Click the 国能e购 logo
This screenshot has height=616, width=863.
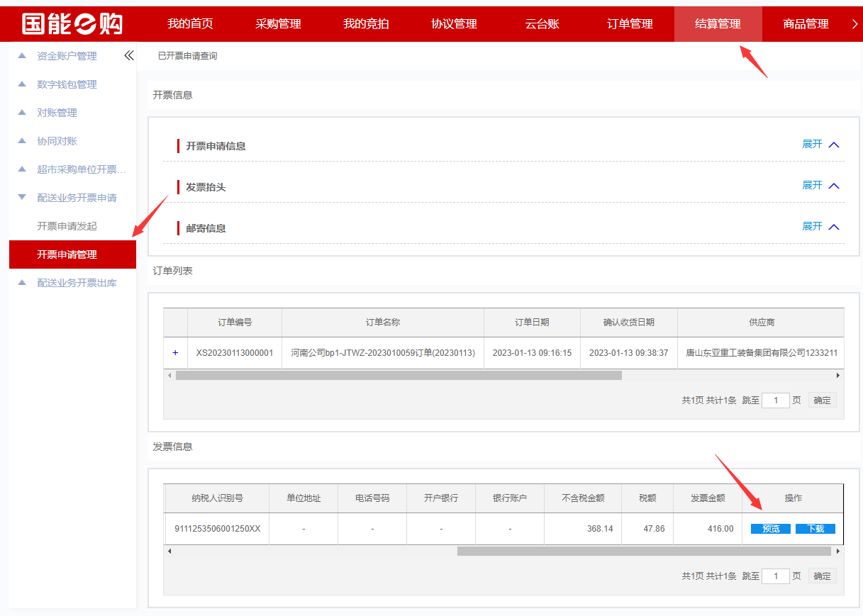[x=72, y=24]
